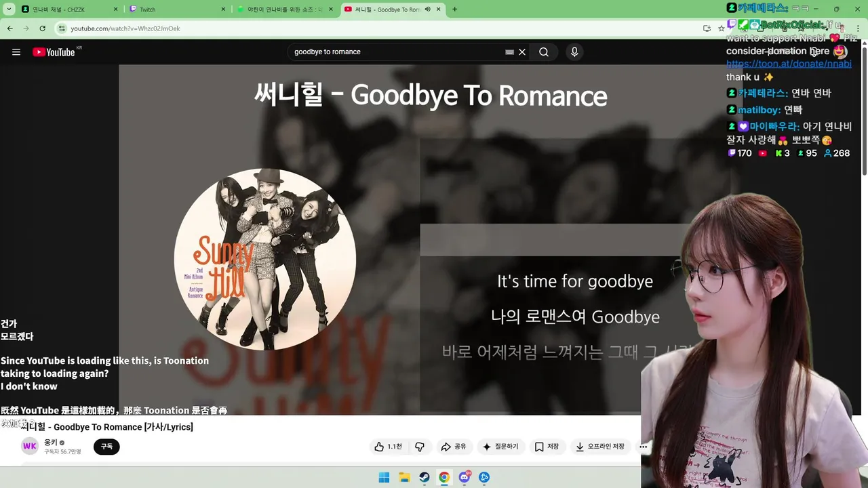Focus the address bar URL field
The height and width of the screenshot is (488, 868).
(x=380, y=28)
